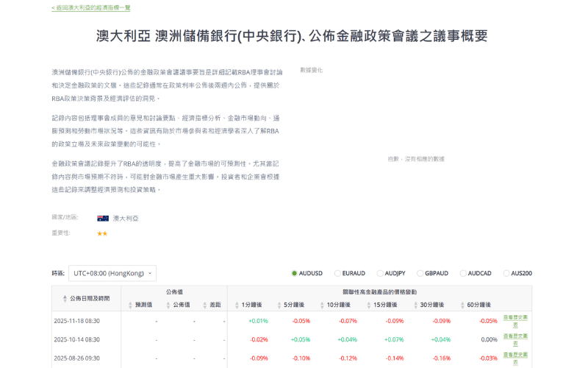
Task: Sort by 預測值 column arrows
Action: point(131,305)
